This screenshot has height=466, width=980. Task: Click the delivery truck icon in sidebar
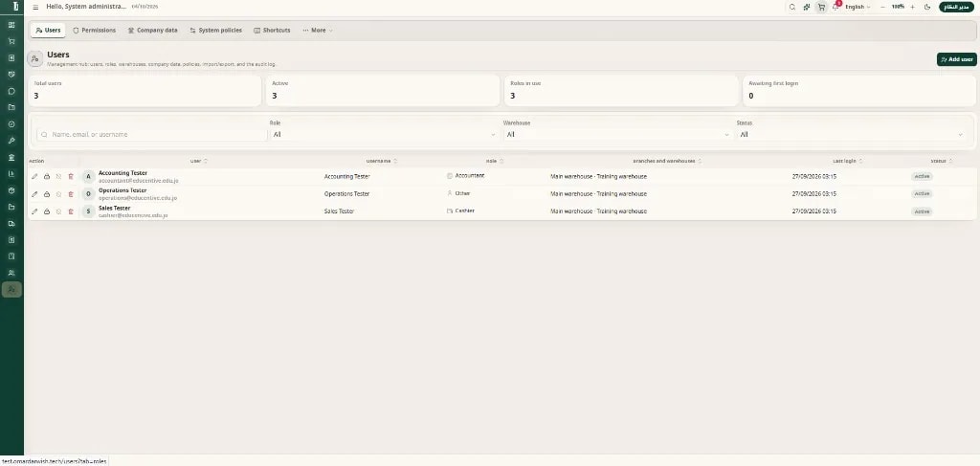click(x=11, y=223)
